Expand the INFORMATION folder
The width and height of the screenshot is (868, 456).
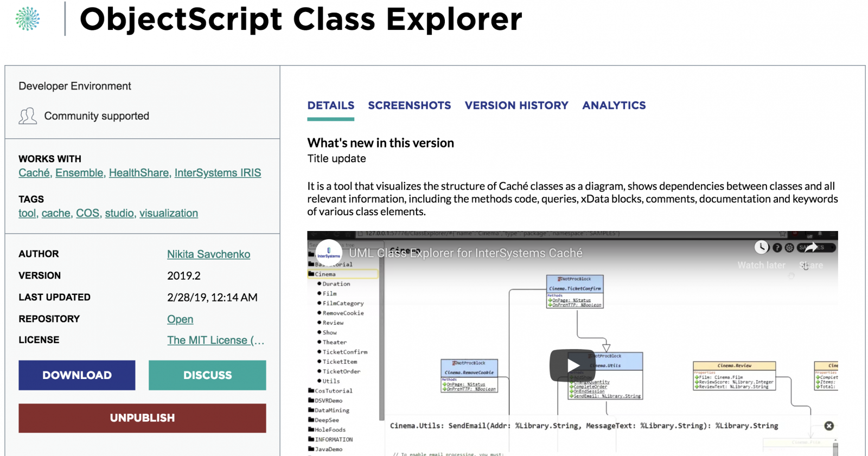330,440
